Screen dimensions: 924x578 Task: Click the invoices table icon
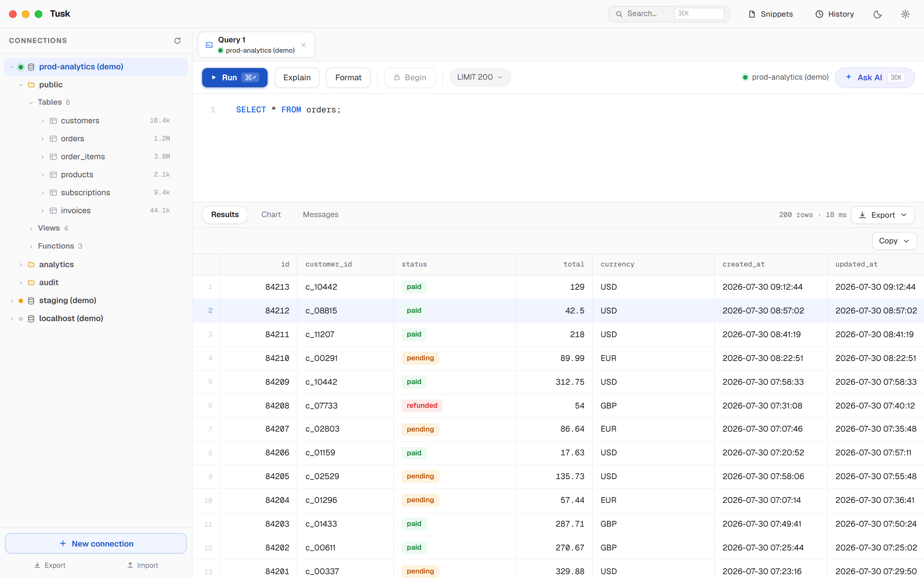54,211
